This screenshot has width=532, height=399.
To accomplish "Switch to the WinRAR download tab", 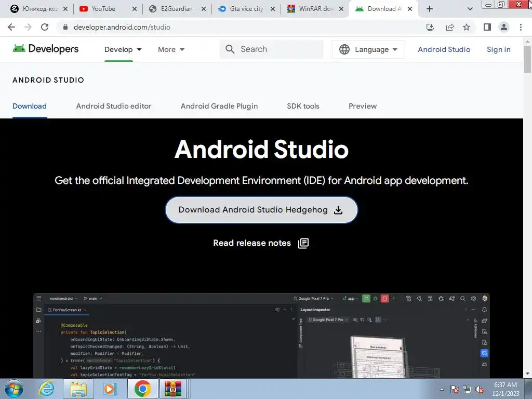I will (315, 9).
